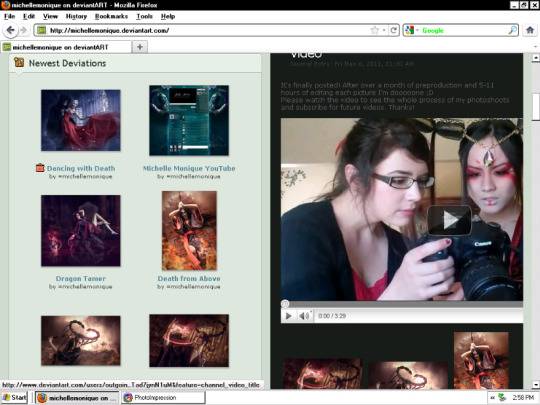Open the Bookmarks menu
The width and height of the screenshot is (540, 405).
(111, 16)
